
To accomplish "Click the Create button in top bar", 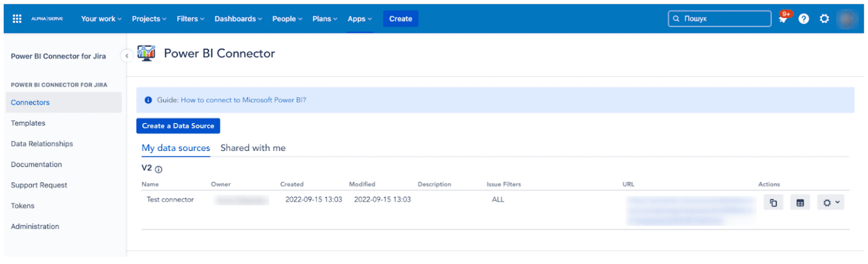I will click(x=400, y=19).
